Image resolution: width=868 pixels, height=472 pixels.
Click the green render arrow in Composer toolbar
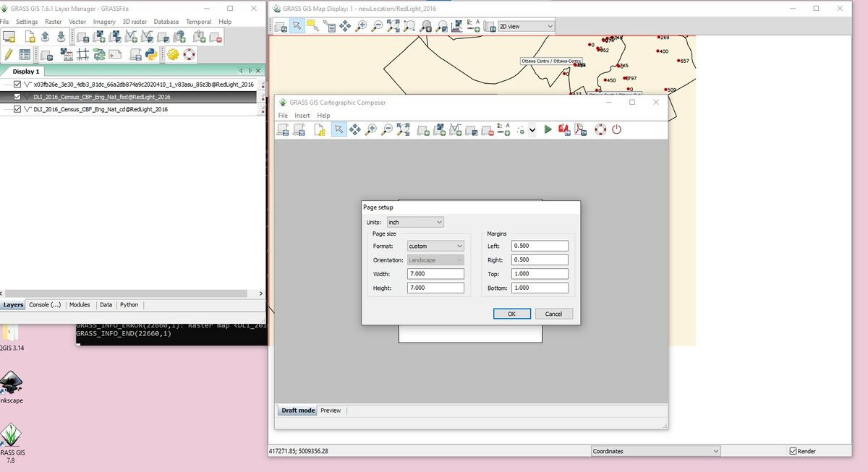tap(548, 129)
